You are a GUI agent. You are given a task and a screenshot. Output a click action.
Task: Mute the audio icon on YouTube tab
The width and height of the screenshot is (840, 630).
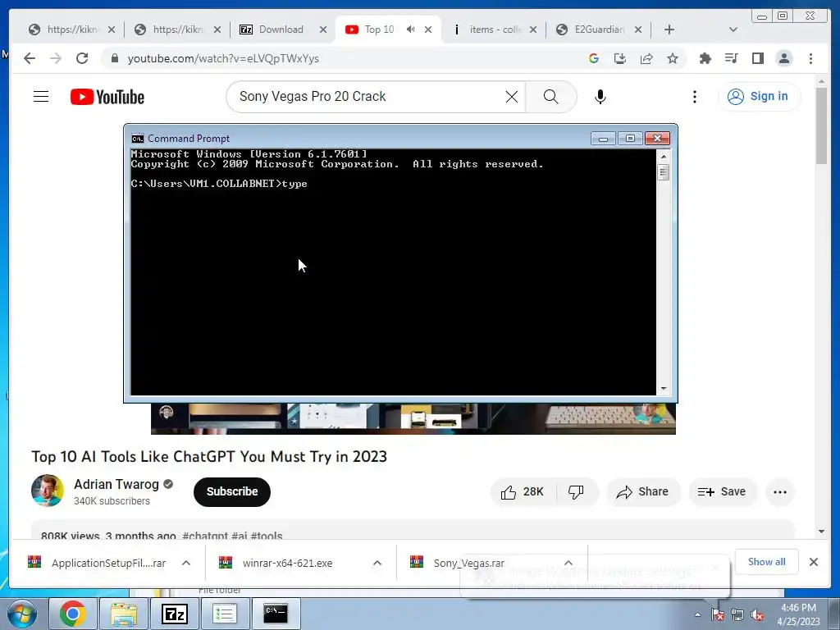pos(410,30)
